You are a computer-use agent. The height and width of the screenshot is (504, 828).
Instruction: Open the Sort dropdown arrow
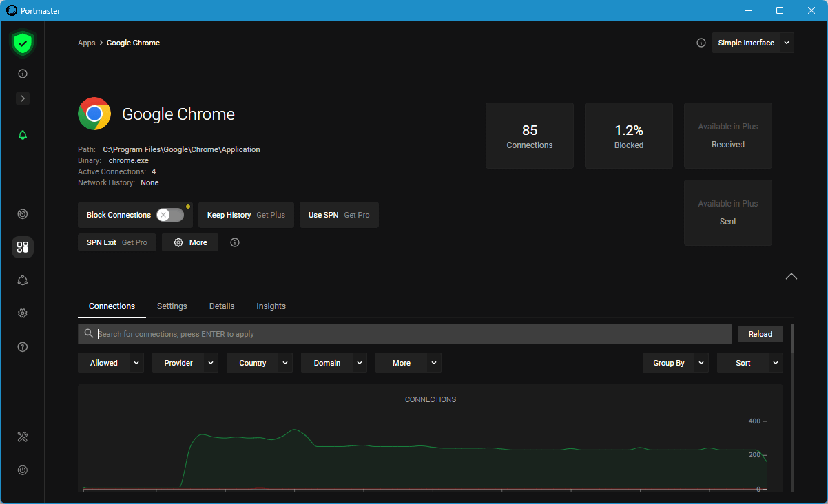[x=776, y=363]
